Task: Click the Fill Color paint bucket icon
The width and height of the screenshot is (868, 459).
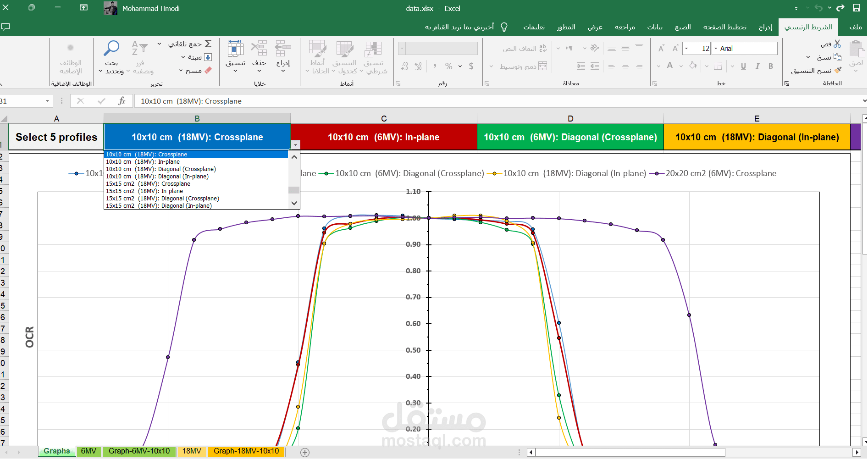Action: [x=693, y=66]
